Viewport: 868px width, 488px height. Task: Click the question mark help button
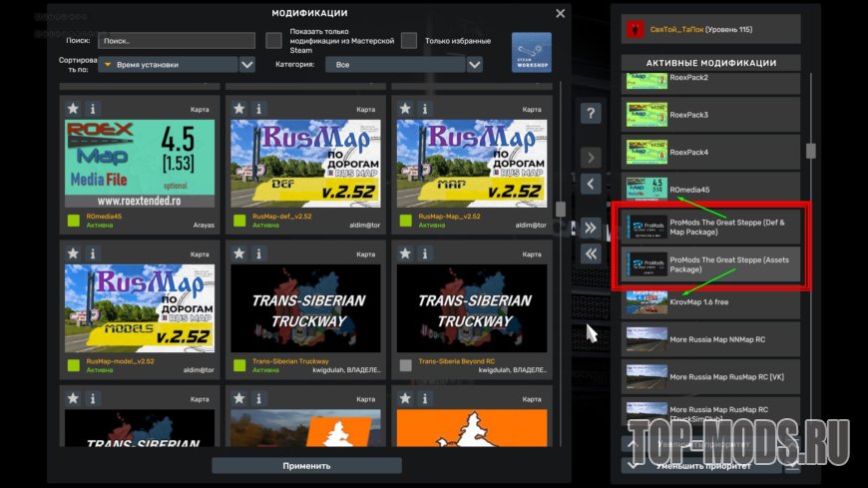[591, 114]
